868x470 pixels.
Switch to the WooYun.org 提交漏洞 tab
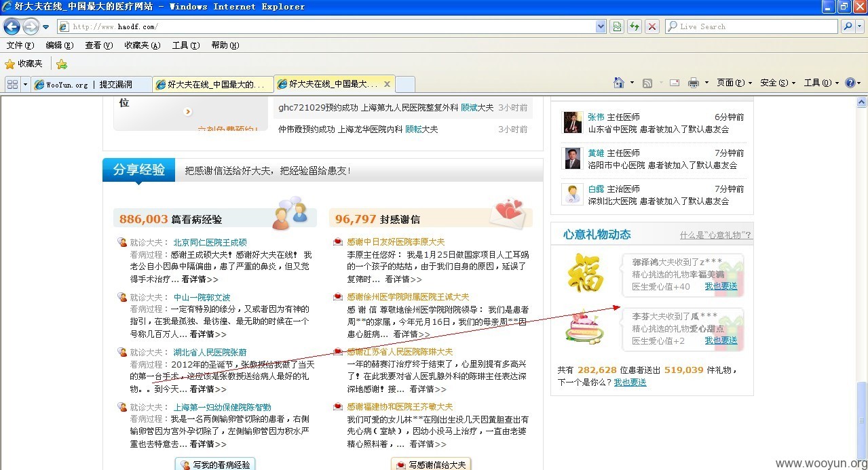pyautogui.click(x=91, y=85)
